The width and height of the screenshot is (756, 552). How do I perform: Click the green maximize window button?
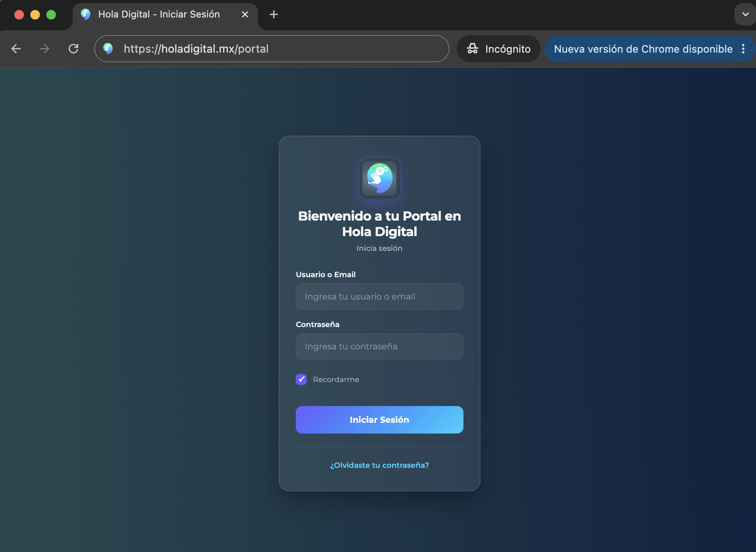[51, 15]
